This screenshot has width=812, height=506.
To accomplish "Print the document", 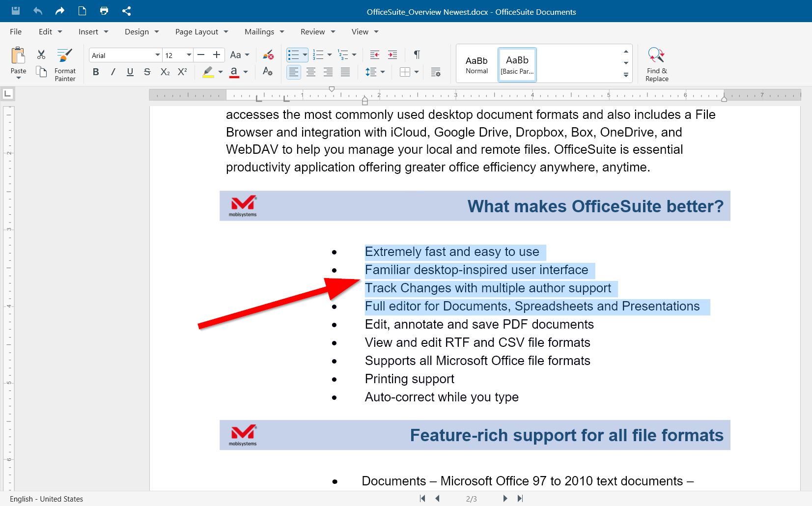I will [x=104, y=11].
